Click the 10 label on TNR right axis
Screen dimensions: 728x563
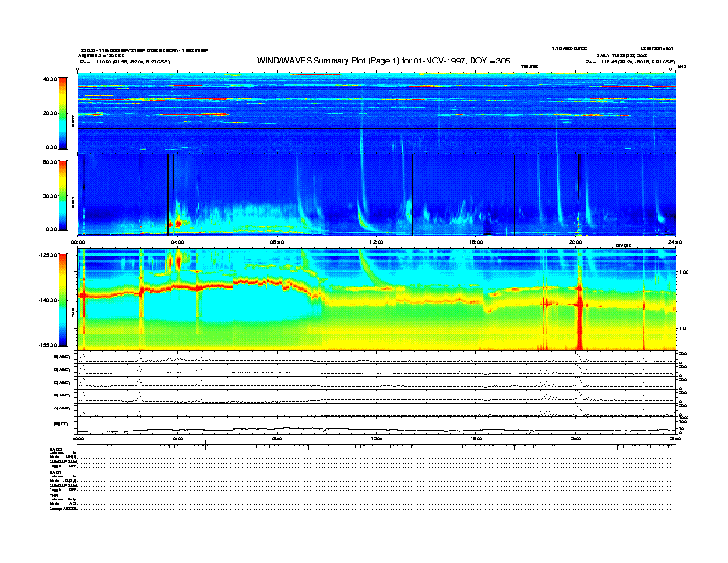click(681, 329)
